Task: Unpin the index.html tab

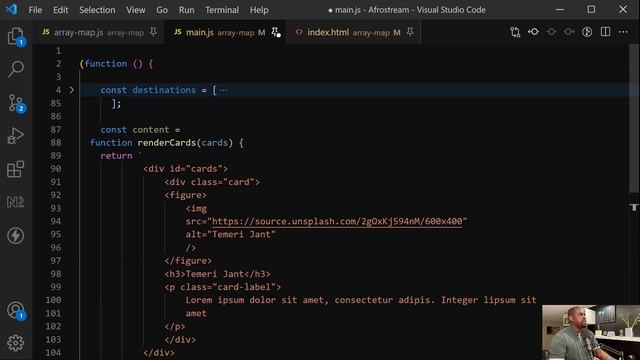Action: [410, 32]
